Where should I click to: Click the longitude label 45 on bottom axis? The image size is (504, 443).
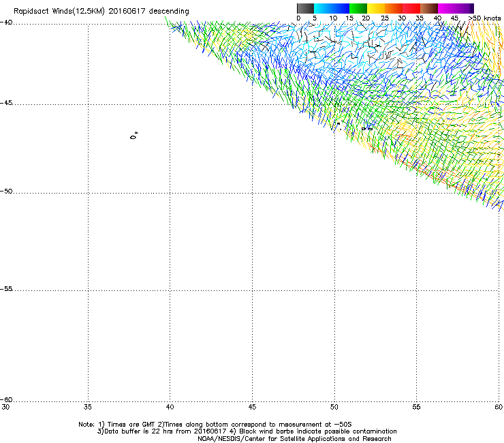click(x=252, y=408)
